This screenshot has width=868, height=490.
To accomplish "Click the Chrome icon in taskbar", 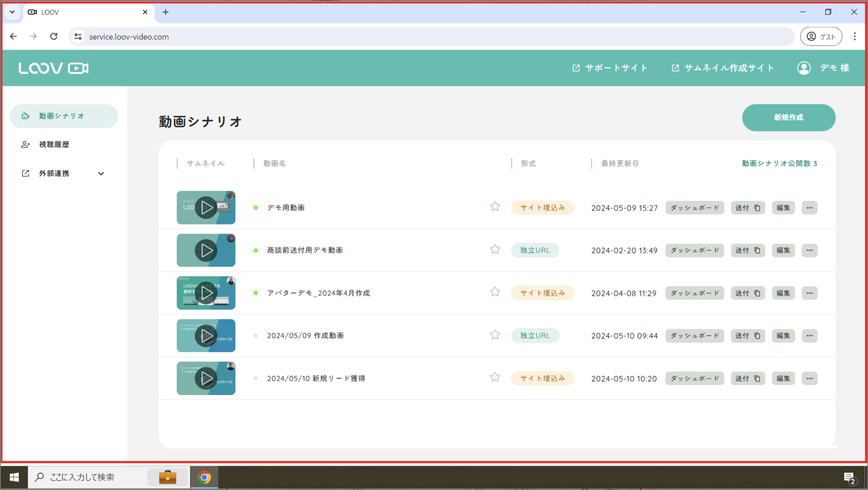I will tap(204, 477).
